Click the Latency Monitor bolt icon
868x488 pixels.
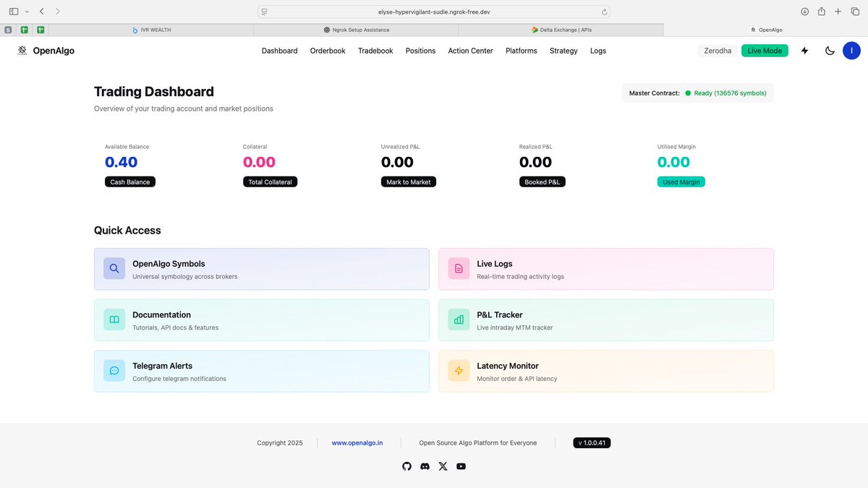pos(459,371)
